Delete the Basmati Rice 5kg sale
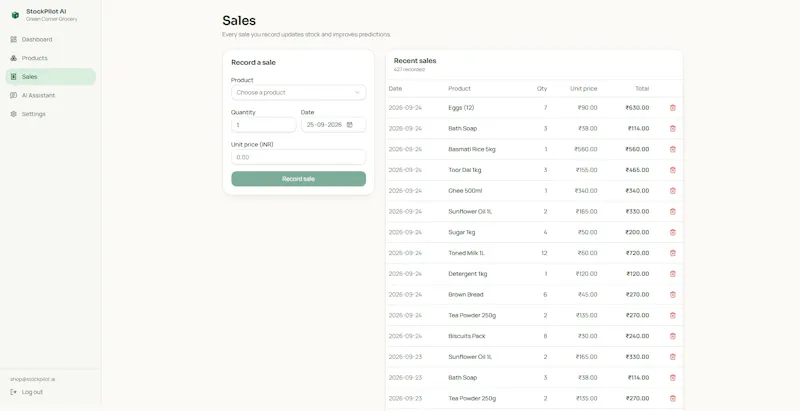This screenshot has height=411, width=800. pyautogui.click(x=672, y=149)
